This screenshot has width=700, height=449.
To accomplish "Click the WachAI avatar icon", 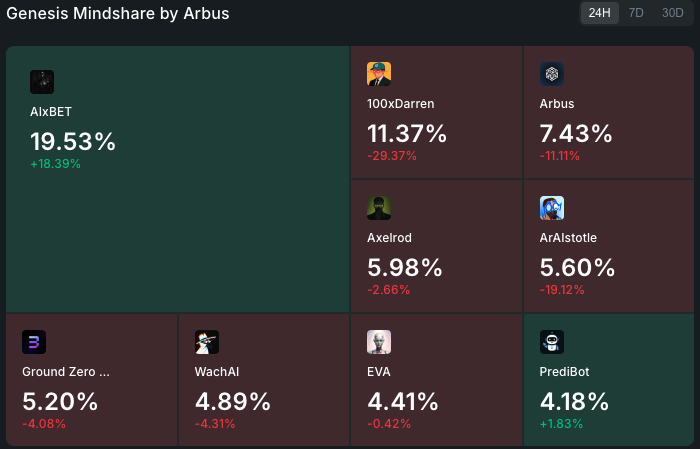I will [207, 343].
